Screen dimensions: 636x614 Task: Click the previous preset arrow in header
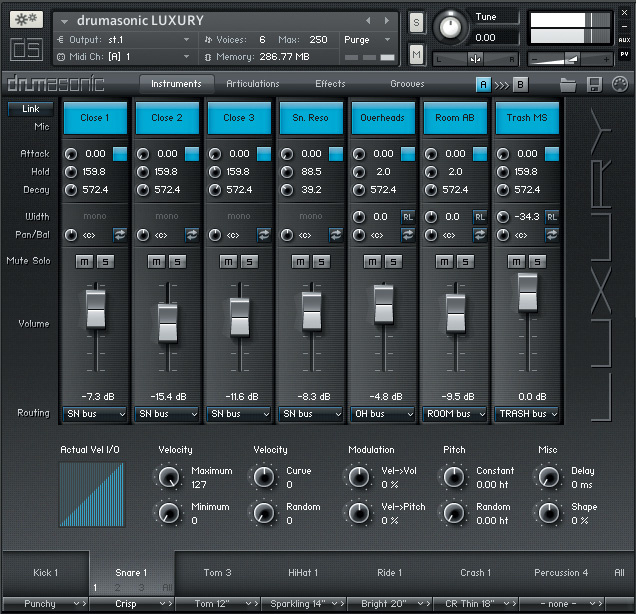pos(368,20)
